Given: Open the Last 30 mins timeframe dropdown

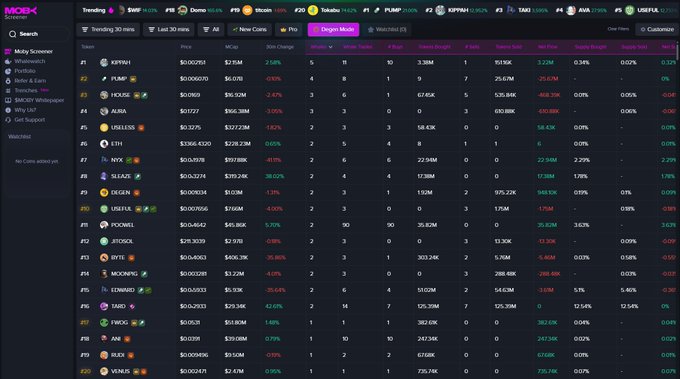Looking at the screenshot, I should (169, 29).
